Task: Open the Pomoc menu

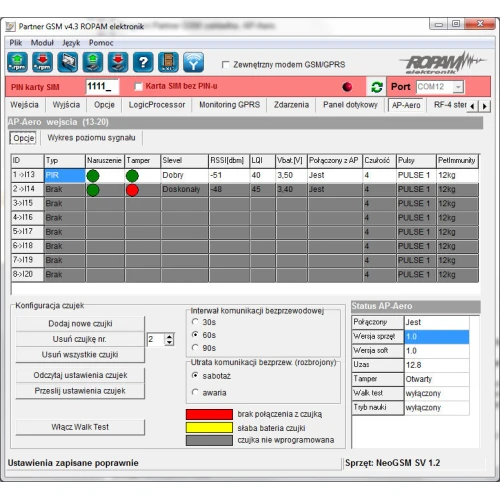Action: coord(101,43)
